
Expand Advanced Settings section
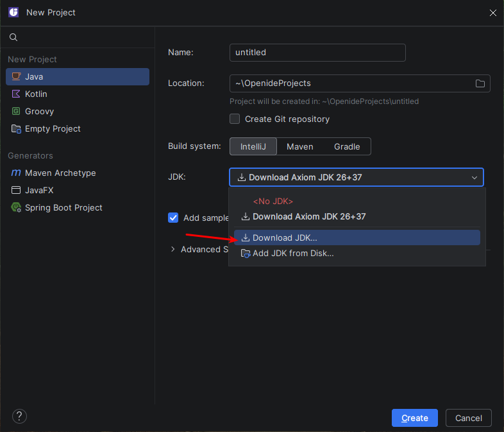(173, 249)
